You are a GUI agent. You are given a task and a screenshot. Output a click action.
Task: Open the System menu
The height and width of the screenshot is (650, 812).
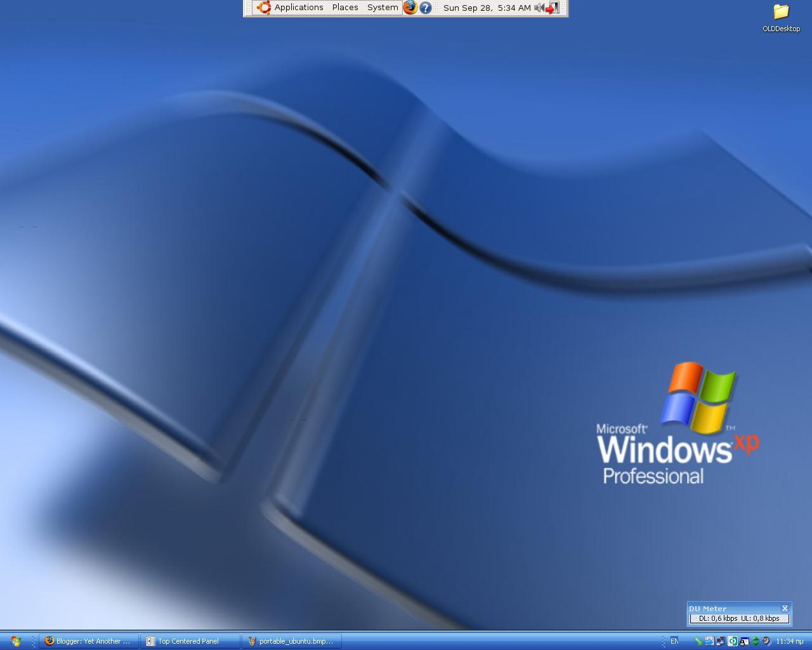pos(383,8)
